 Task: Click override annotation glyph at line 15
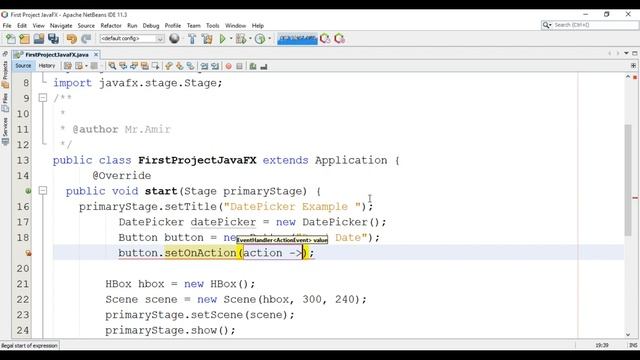(28, 191)
